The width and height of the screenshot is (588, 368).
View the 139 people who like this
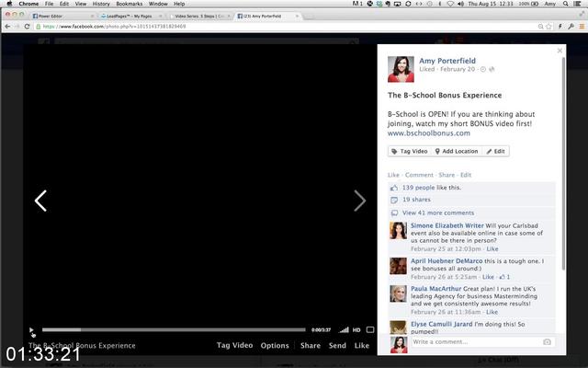(421, 188)
